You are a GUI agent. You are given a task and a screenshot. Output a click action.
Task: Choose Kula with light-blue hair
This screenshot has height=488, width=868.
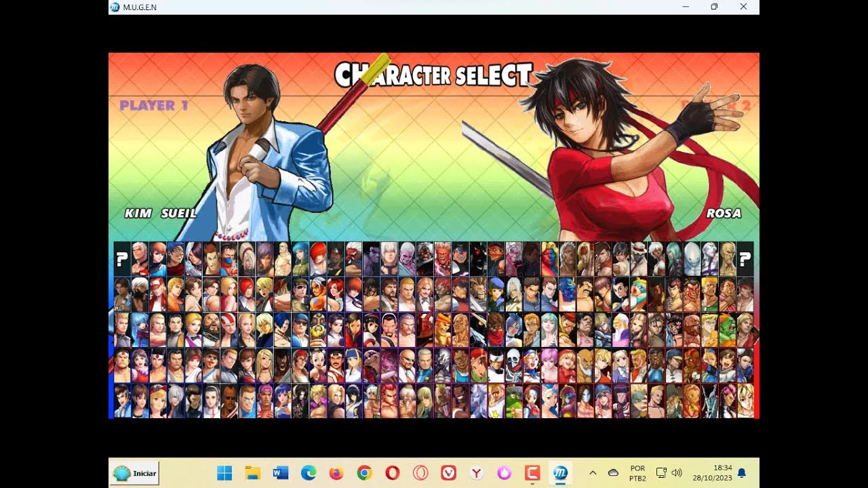tap(140, 329)
